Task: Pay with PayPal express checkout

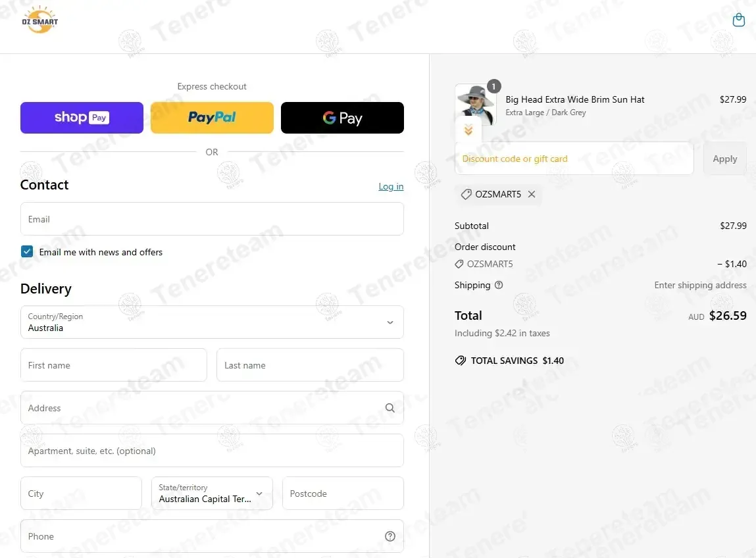Action: (212, 118)
